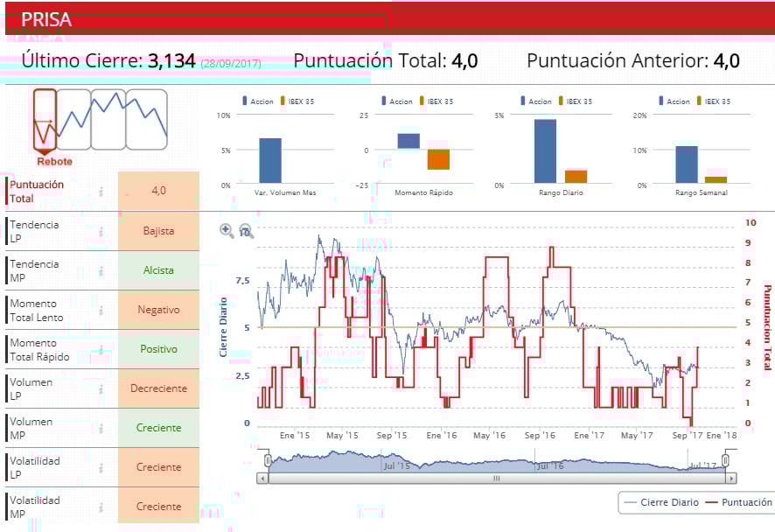775x532 pixels.
Task: Open the info icon for Volumen MP row
Action: (101, 428)
